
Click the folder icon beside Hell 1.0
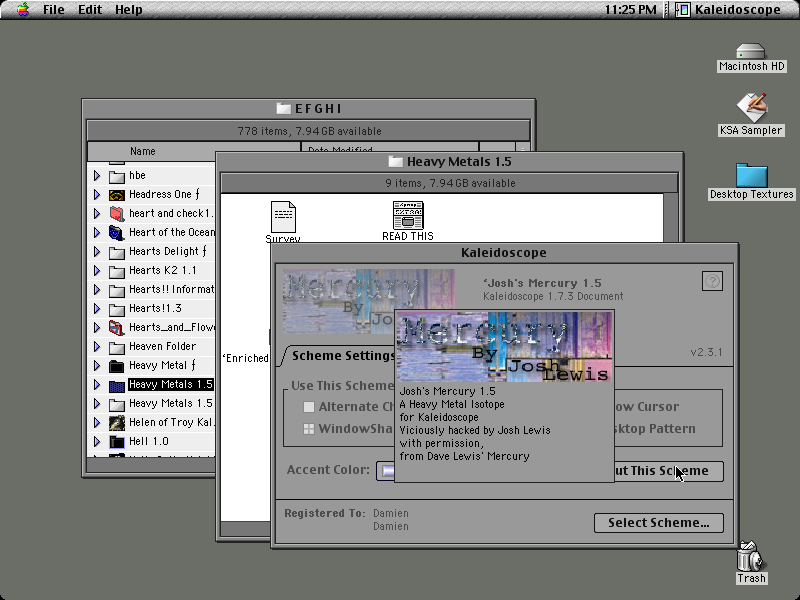[x=117, y=442]
